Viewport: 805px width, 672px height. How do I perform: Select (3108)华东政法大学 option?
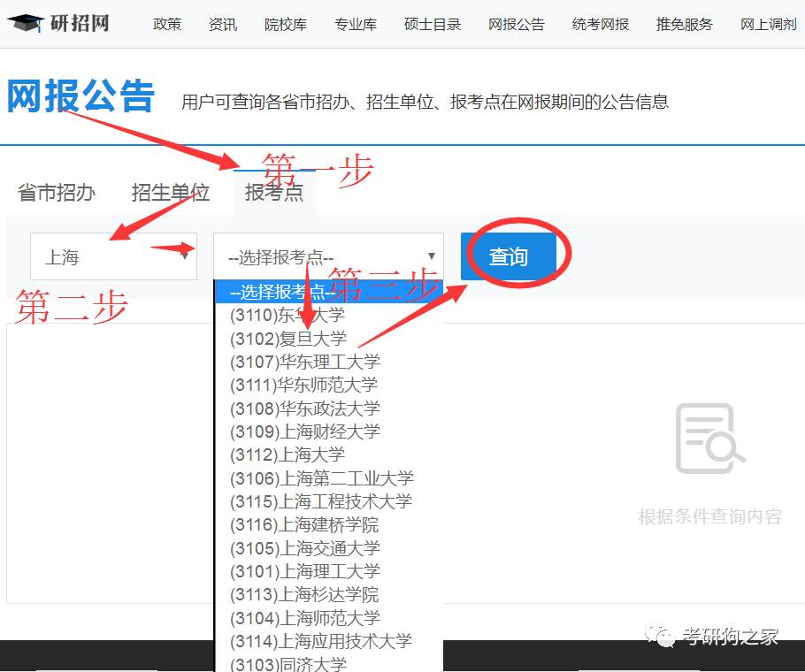(328, 409)
